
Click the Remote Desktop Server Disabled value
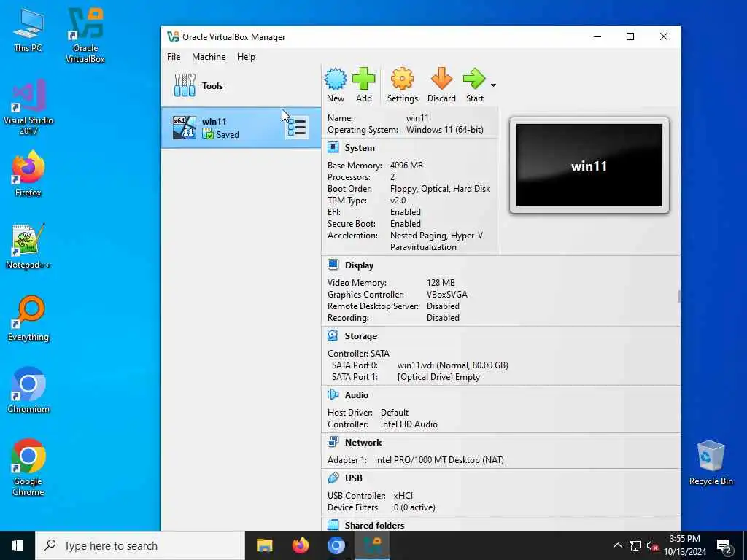[443, 306]
